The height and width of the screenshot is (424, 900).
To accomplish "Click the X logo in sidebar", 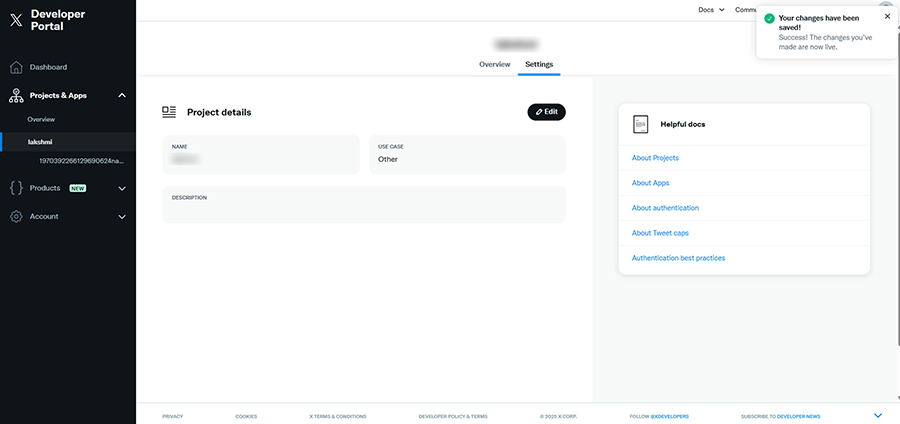I will point(17,20).
